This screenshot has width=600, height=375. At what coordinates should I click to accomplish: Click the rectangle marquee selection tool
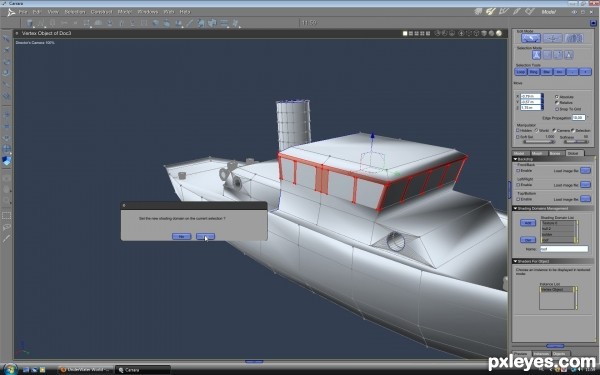pos(6,216)
